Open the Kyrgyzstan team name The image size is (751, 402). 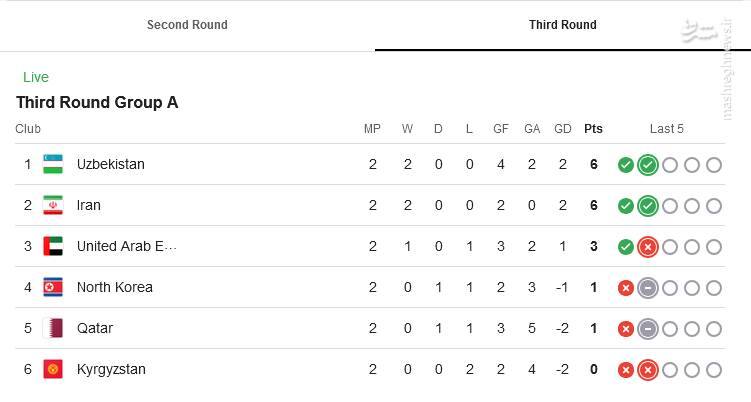click(x=111, y=369)
